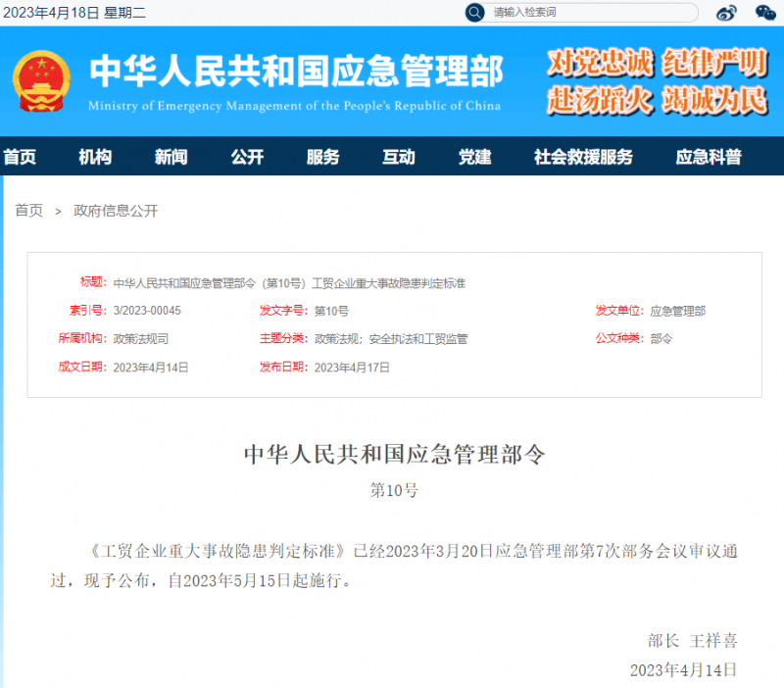Open the 党建 menu
Viewport: 784px width, 688px height.
click(474, 157)
